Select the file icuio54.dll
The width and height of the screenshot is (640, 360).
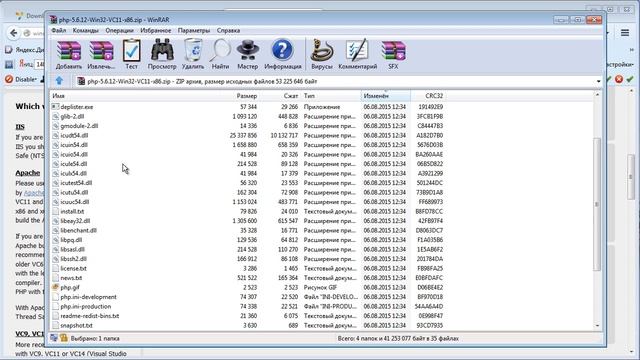[x=74, y=154]
